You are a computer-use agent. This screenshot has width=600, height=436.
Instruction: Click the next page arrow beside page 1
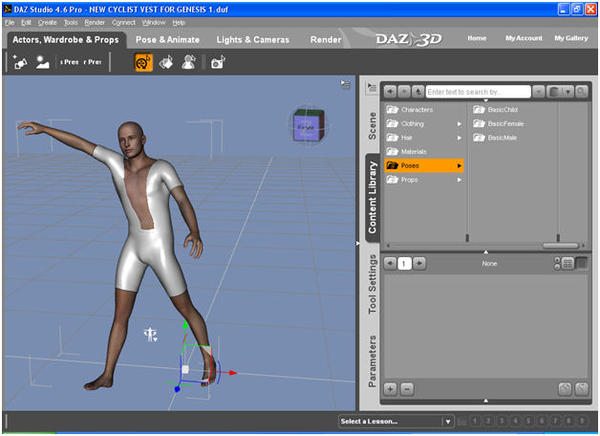(x=419, y=263)
